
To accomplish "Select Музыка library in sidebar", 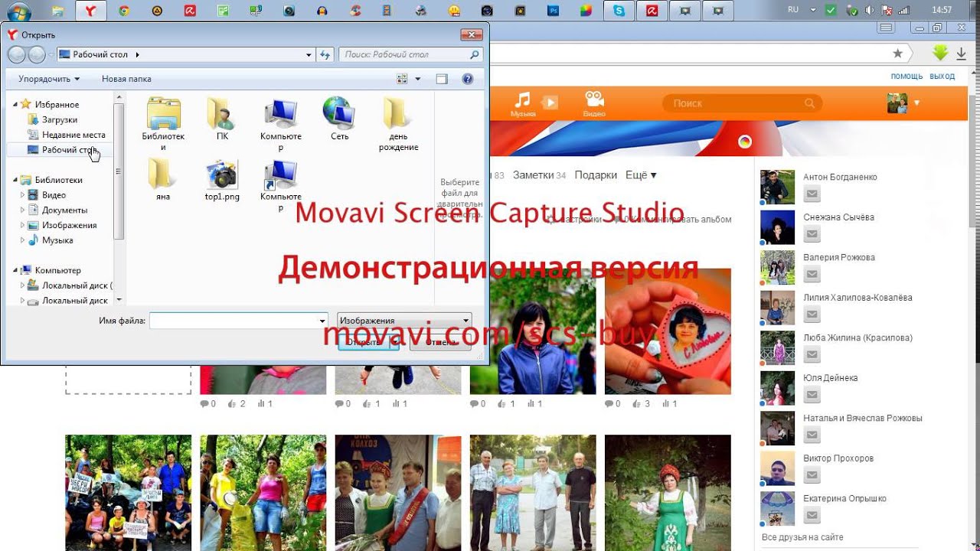I will [x=57, y=240].
